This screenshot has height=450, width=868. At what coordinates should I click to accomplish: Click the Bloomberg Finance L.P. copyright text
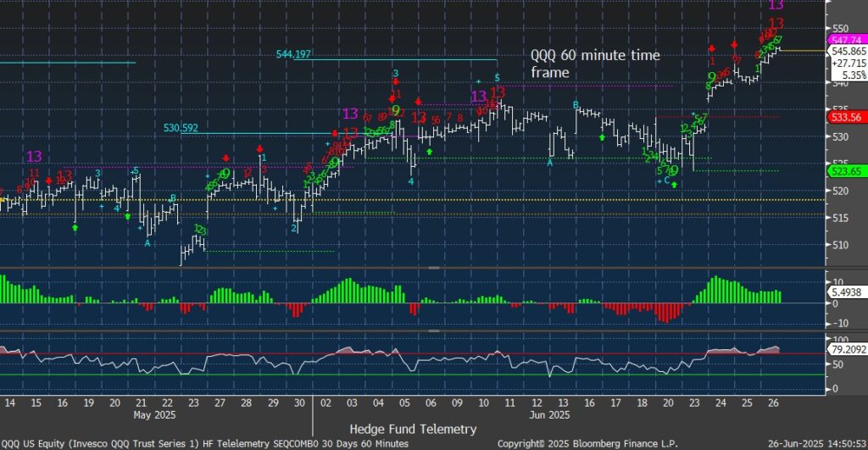(x=587, y=443)
